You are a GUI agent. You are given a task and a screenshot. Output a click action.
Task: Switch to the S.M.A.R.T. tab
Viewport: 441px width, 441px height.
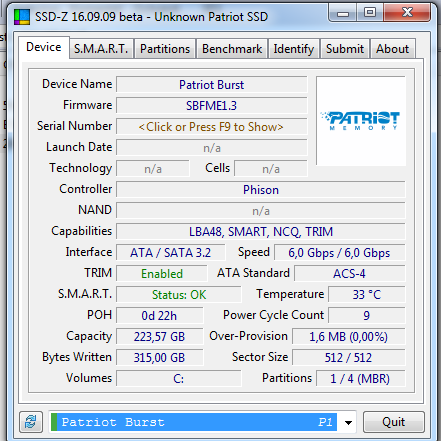[101, 49]
